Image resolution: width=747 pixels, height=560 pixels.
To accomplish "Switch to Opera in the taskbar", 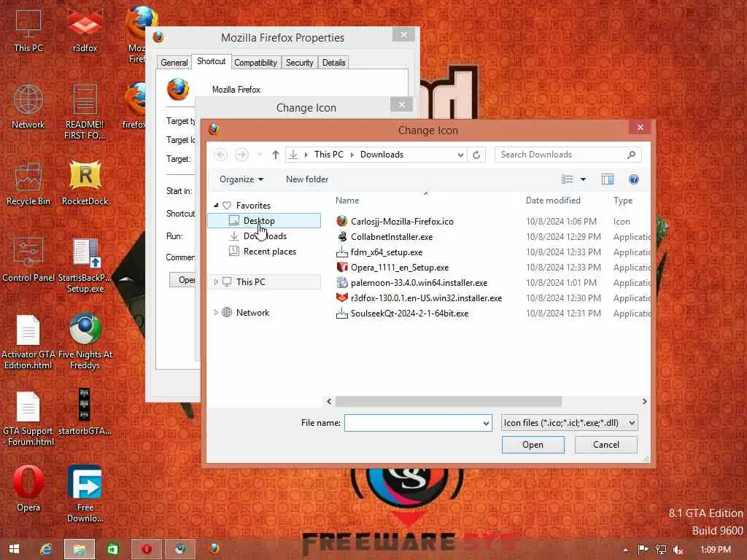I will pos(146,549).
